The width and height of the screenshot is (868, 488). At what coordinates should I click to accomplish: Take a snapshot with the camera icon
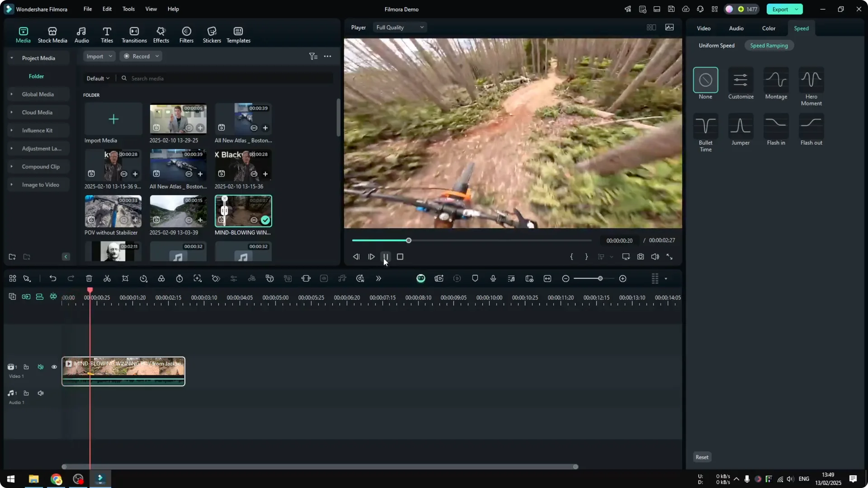pos(641,256)
